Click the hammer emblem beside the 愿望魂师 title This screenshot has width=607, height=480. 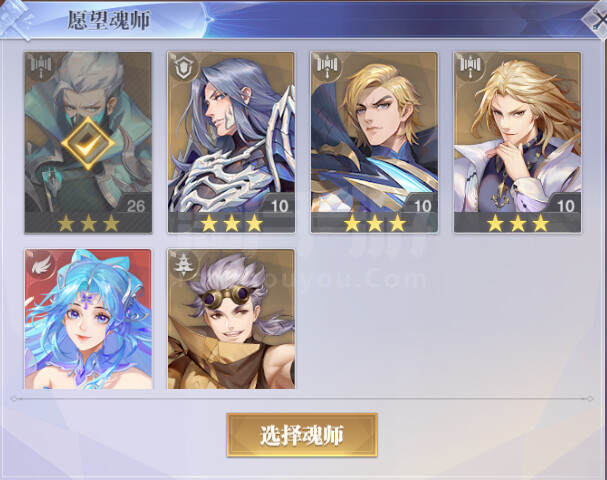[15, 19]
